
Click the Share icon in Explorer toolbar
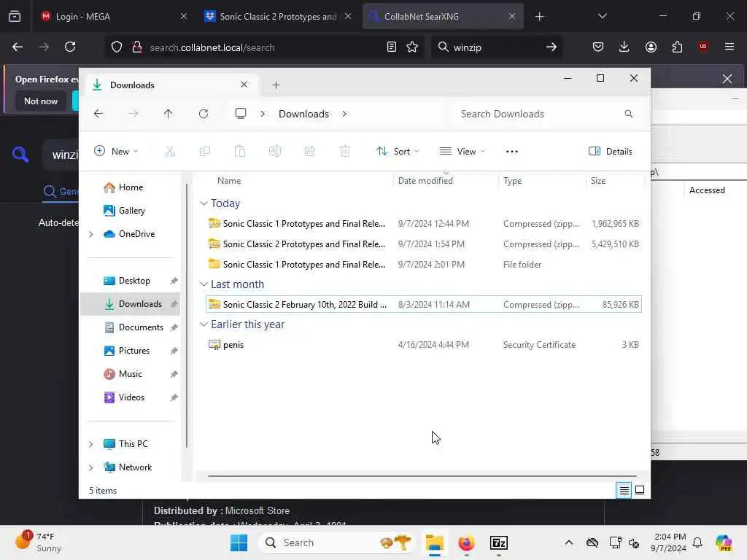[x=309, y=152]
